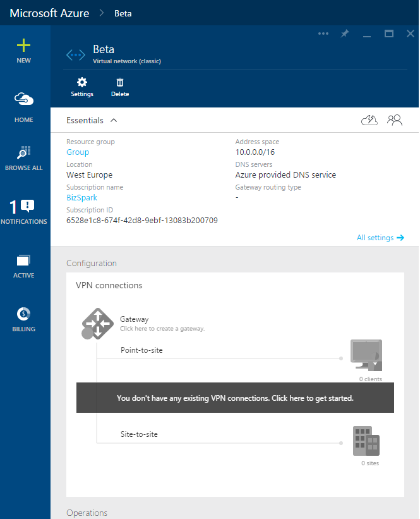Click the Site-to-site sites building icon
This screenshot has height=519, width=420.
(x=366, y=441)
